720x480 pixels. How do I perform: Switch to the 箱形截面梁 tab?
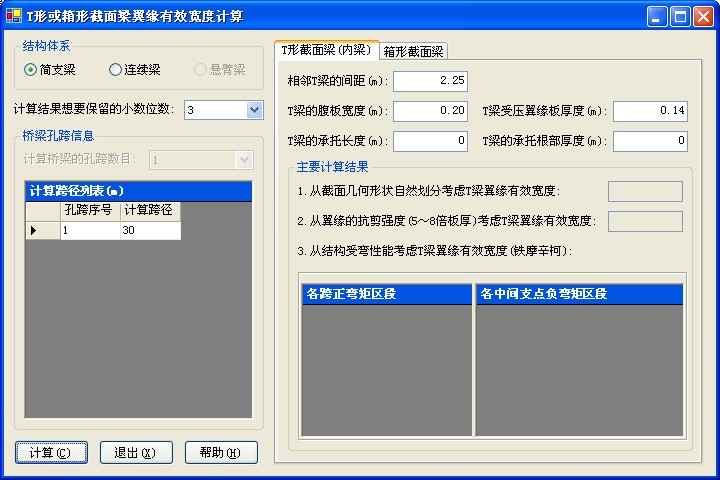coord(413,51)
